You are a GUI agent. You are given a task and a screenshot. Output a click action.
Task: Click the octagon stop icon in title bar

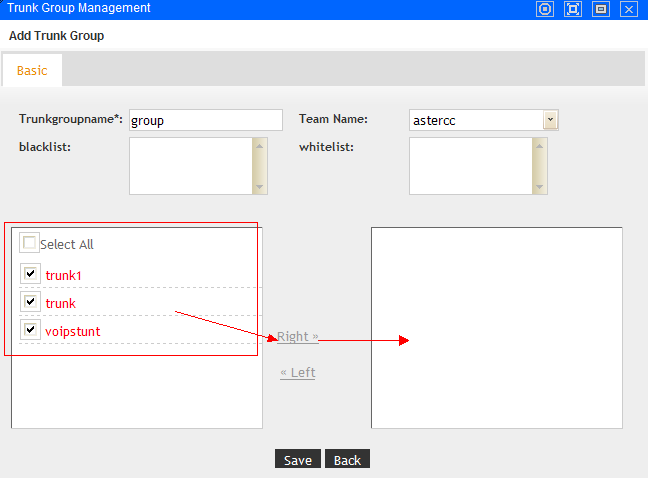pyautogui.click(x=545, y=9)
